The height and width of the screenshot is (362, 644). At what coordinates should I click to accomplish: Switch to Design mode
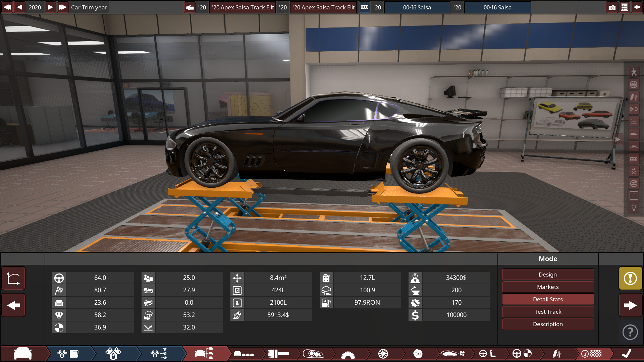point(548,275)
